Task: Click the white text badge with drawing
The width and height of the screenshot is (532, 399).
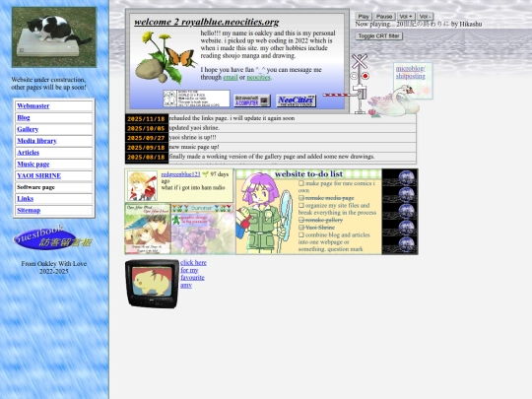Action: [x=196, y=99]
